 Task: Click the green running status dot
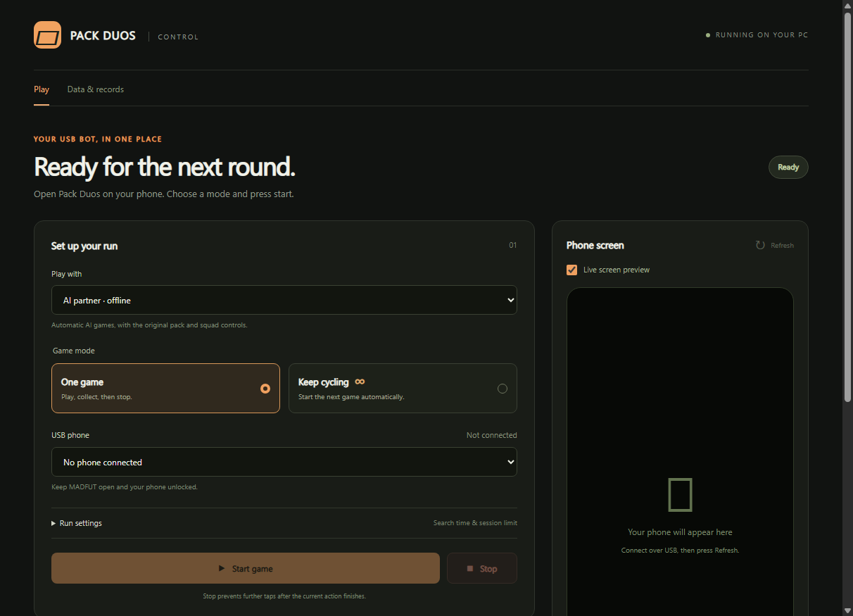tap(708, 35)
